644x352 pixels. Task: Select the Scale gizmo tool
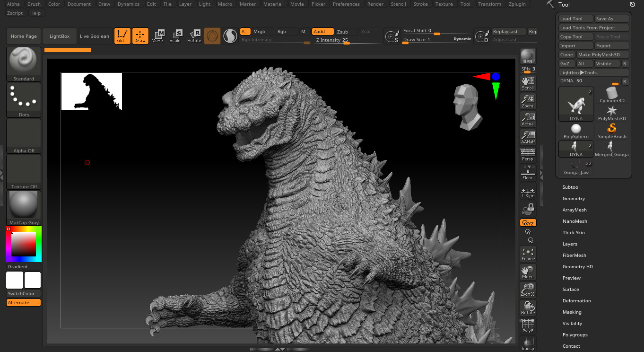[175, 36]
